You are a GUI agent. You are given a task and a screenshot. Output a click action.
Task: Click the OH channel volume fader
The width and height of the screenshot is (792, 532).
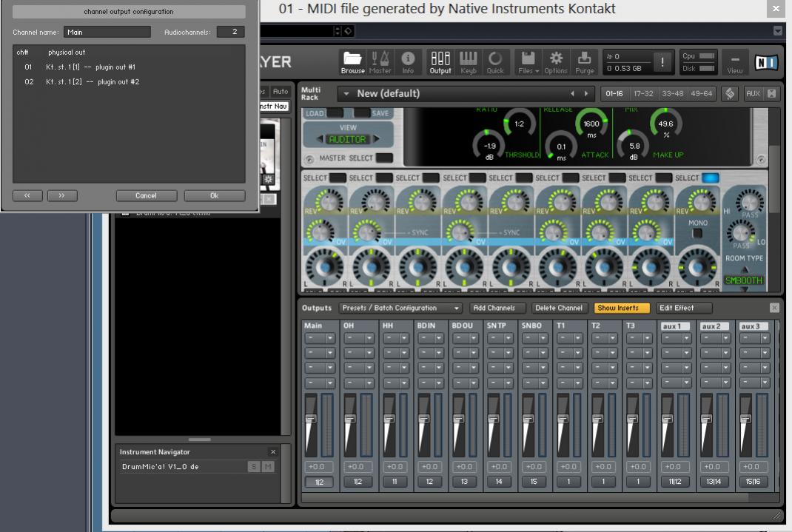pyautogui.click(x=349, y=419)
